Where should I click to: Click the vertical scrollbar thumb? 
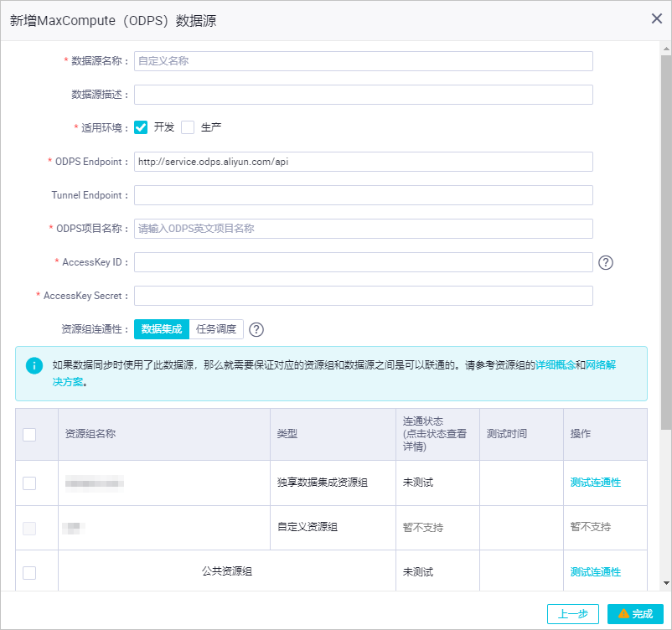[666, 242]
